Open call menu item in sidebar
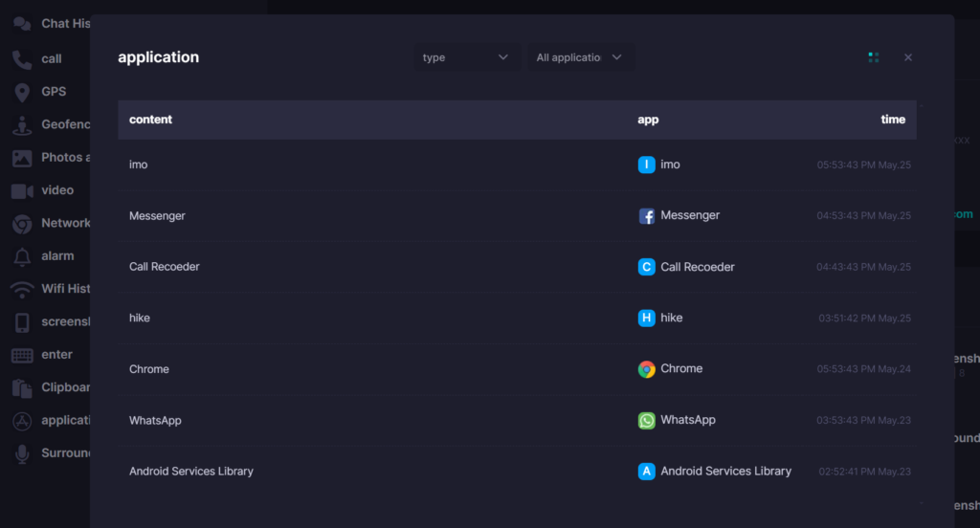The width and height of the screenshot is (980, 528). [52, 58]
